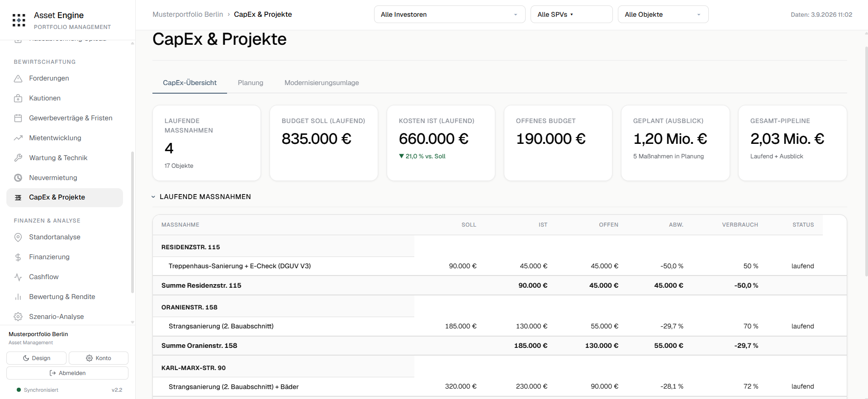Switch to the Modernisierungsumlage tab

(x=322, y=83)
